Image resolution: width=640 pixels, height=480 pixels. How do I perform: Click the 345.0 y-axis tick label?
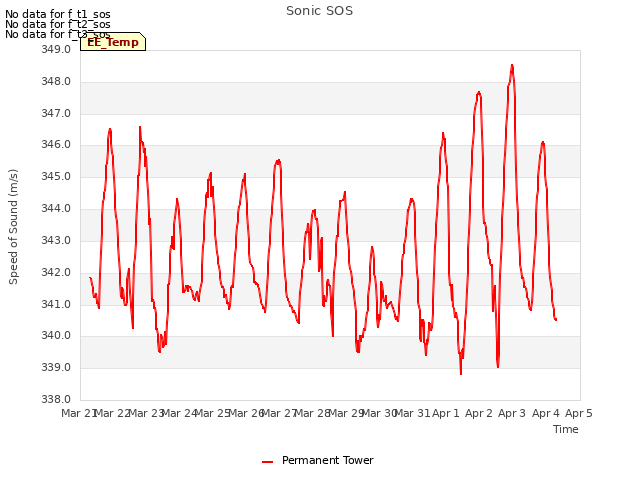tap(56, 176)
